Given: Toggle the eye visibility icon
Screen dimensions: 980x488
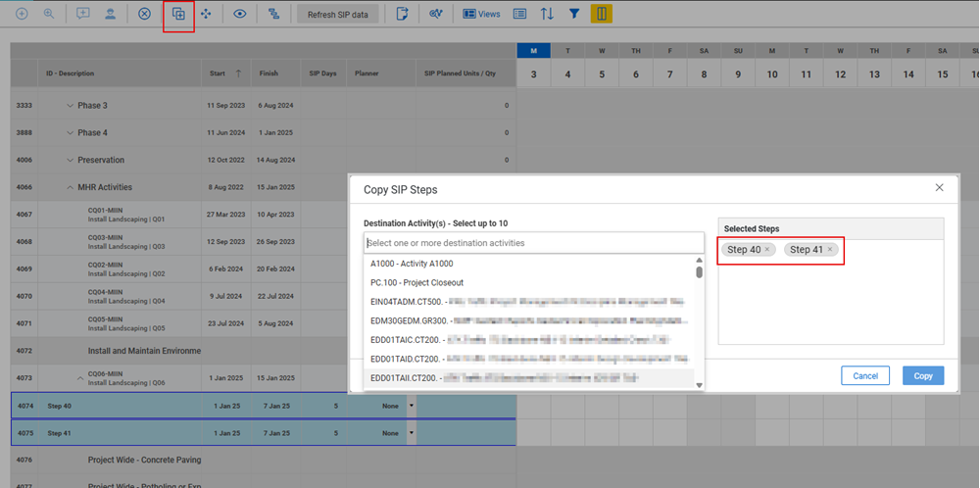Looking at the screenshot, I should pos(240,15).
